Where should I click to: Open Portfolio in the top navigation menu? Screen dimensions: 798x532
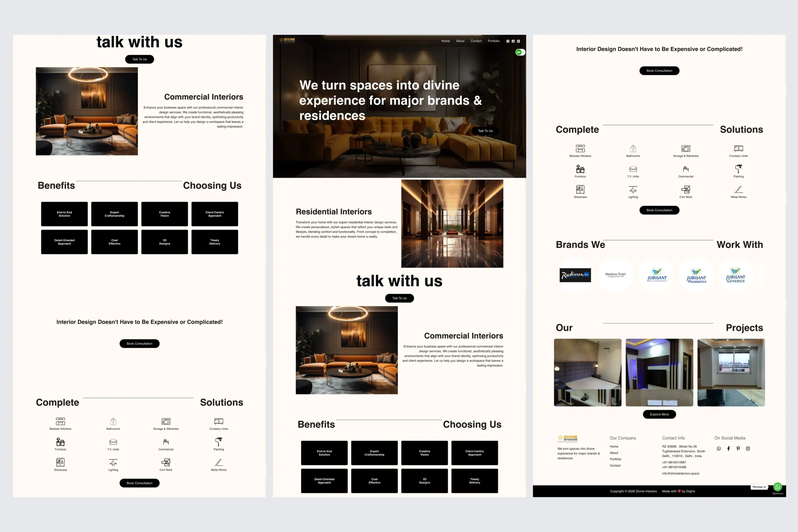pos(494,41)
